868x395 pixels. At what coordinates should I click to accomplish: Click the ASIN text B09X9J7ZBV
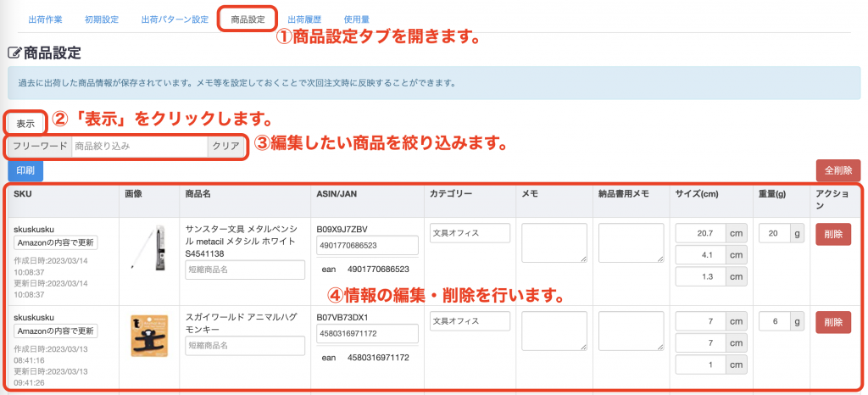pos(342,229)
